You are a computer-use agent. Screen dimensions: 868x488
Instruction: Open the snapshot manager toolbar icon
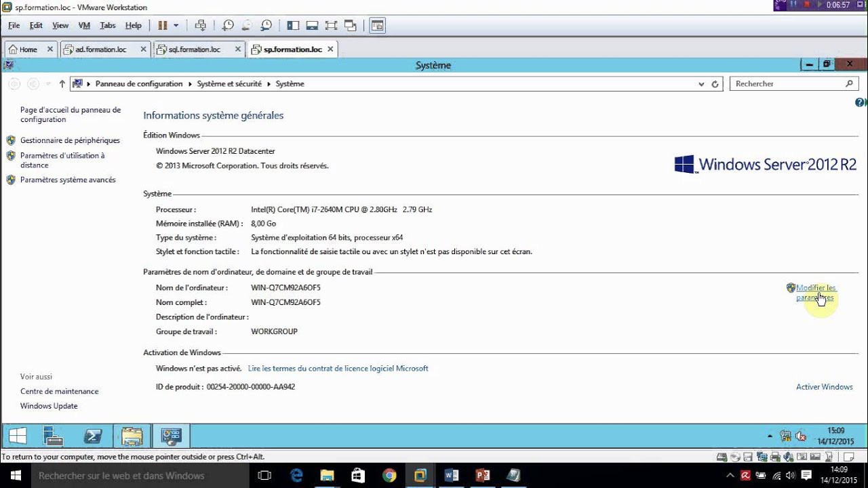[x=267, y=25]
